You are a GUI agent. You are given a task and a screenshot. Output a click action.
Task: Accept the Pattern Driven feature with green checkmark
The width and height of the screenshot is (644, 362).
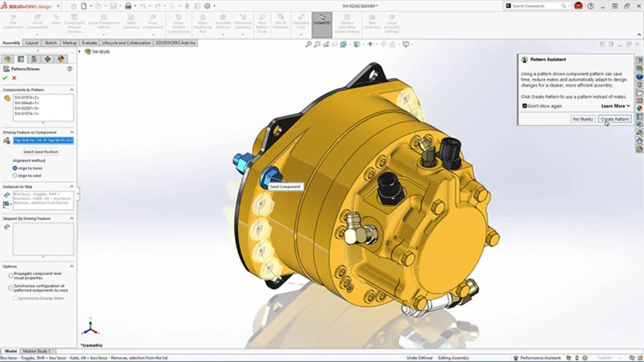point(5,78)
